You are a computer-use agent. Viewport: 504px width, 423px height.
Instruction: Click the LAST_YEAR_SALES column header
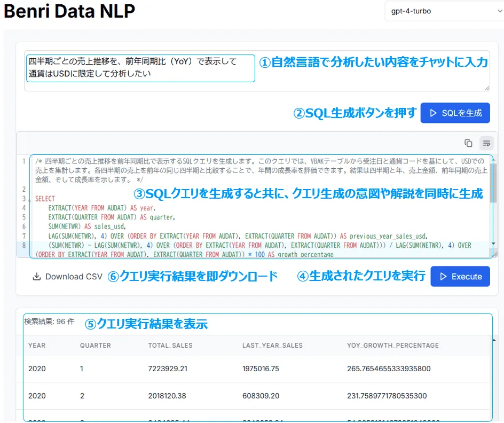pos(273,346)
